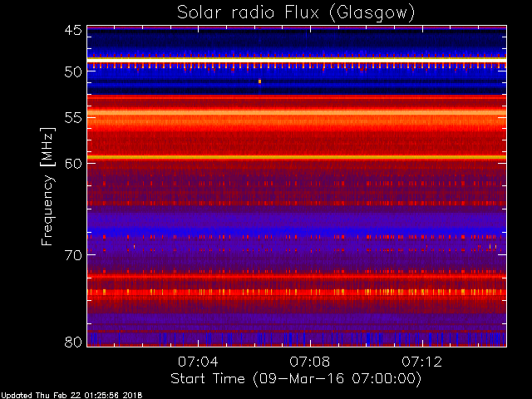Screen dimensions: 532x399
Task: Click the yellow line just below 60 MHz
Action: coord(297,157)
